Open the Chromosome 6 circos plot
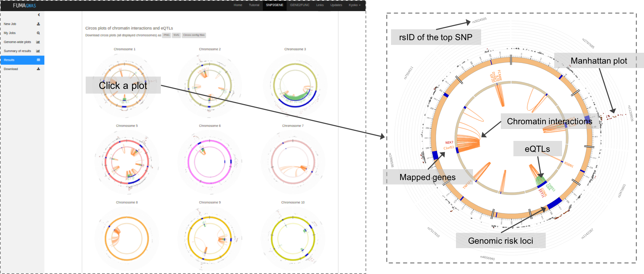 pos(210,162)
